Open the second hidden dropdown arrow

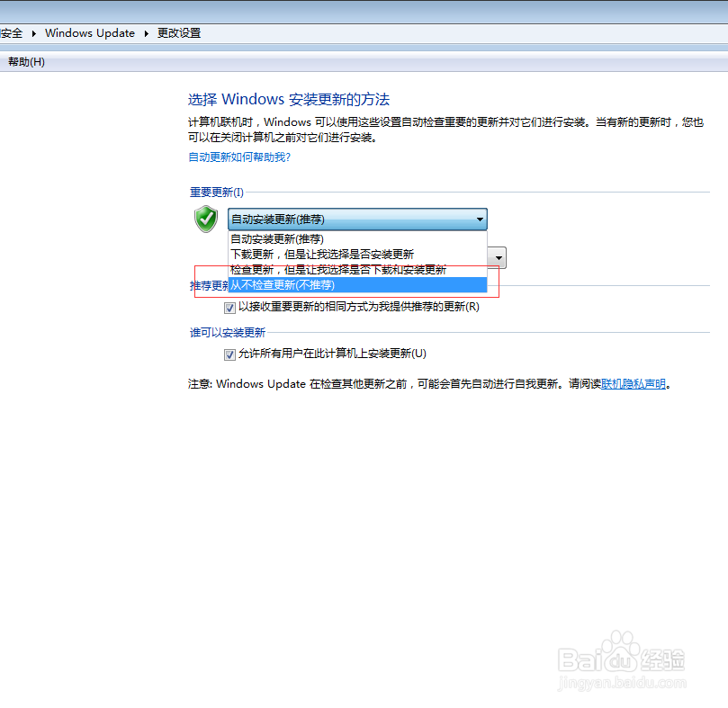coord(498,257)
